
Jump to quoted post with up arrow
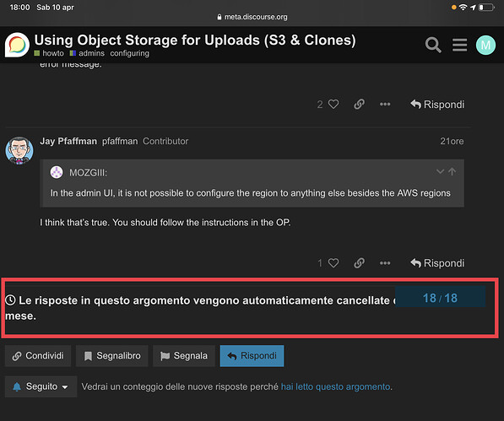point(453,171)
